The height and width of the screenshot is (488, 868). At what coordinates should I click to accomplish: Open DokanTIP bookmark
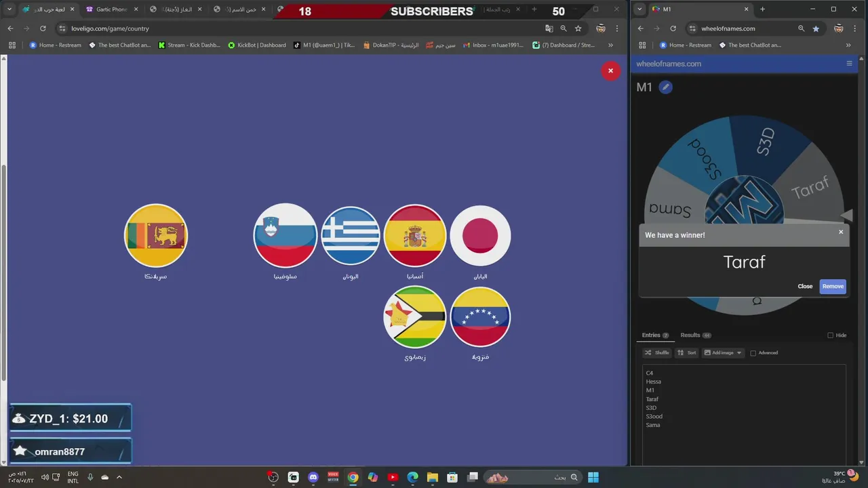point(391,45)
